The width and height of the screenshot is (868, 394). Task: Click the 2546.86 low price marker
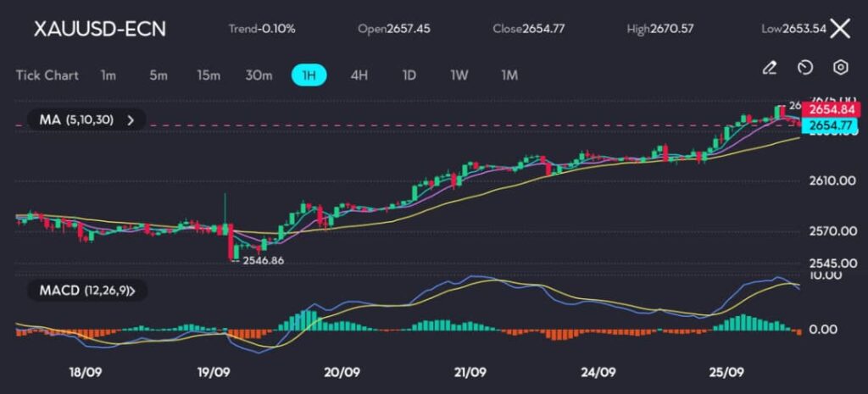pos(263,260)
